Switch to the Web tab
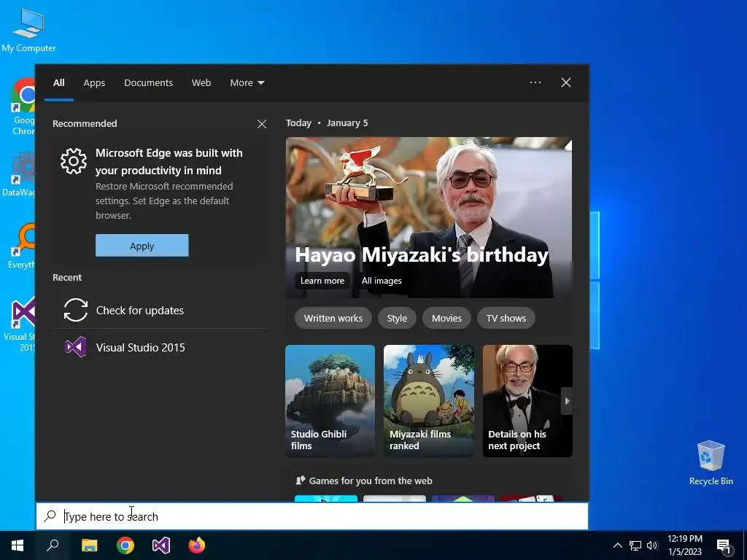747x560 pixels. pos(201,83)
